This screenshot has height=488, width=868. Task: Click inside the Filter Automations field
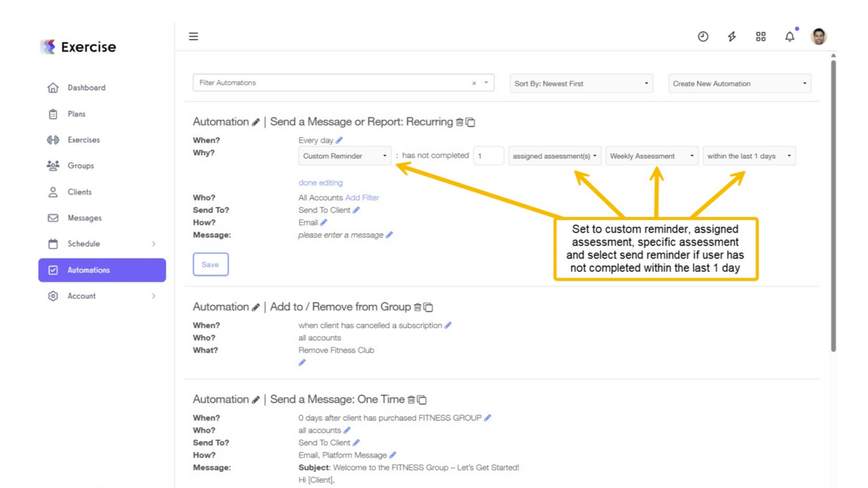330,83
